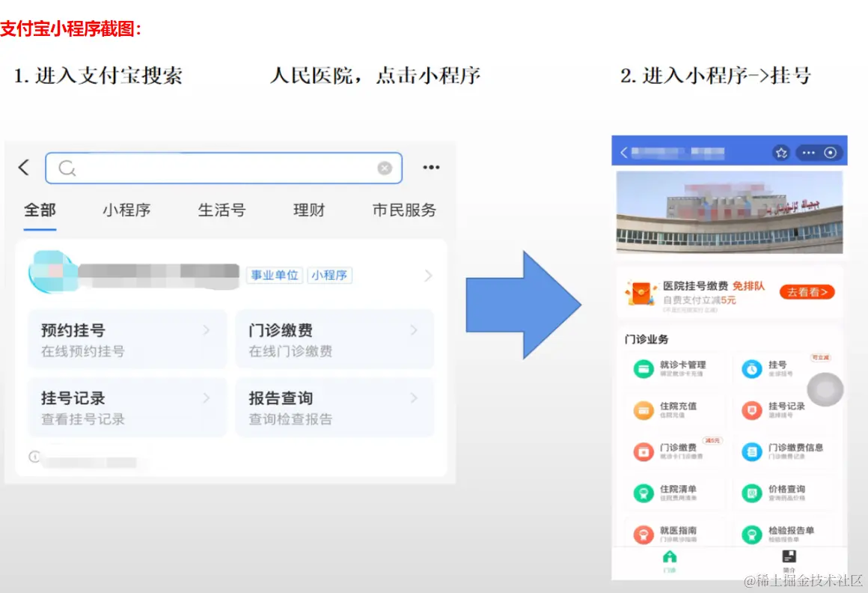
Task: Open 门诊缴费 search card chevron
Action: pos(414,330)
